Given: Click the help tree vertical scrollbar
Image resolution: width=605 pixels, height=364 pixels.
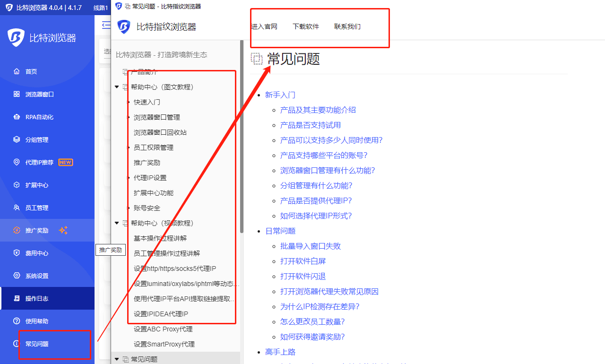Looking at the screenshot, I should pyautogui.click(x=242, y=142).
